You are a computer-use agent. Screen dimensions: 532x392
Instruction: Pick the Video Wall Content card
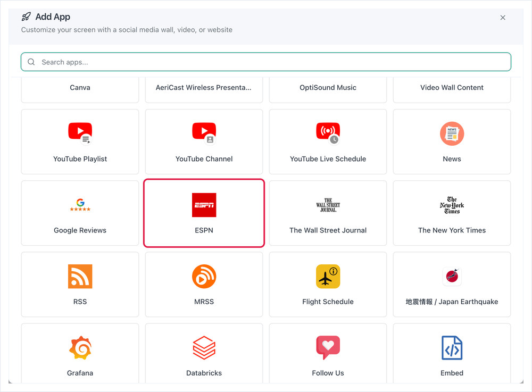452,89
